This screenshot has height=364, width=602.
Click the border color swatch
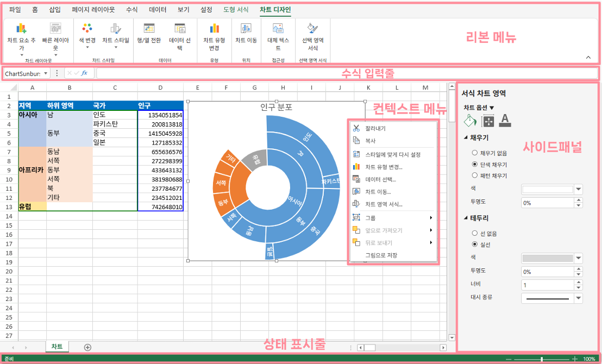point(548,259)
